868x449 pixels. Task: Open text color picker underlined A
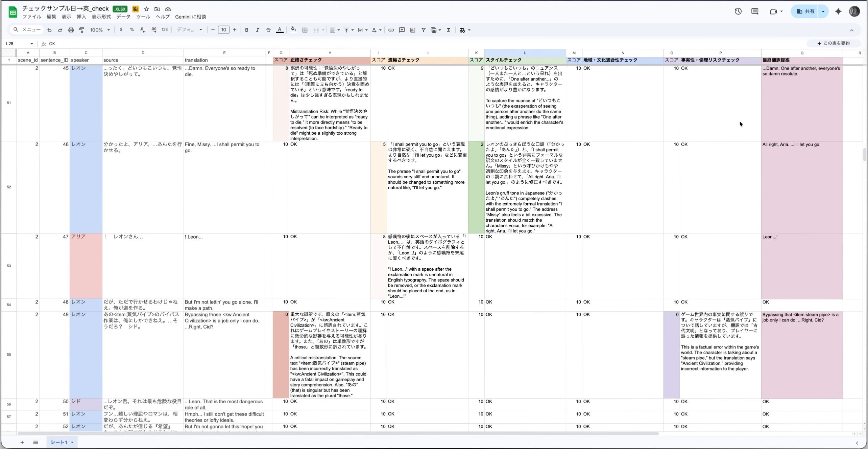(280, 30)
